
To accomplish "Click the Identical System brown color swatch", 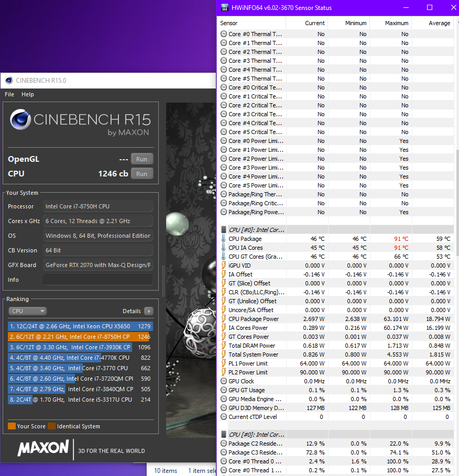I will point(52,426).
